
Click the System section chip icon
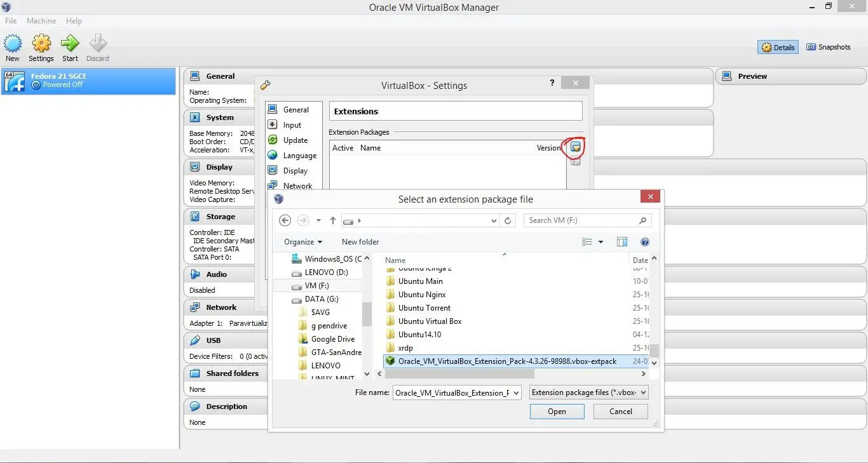[x=195, y=117]
